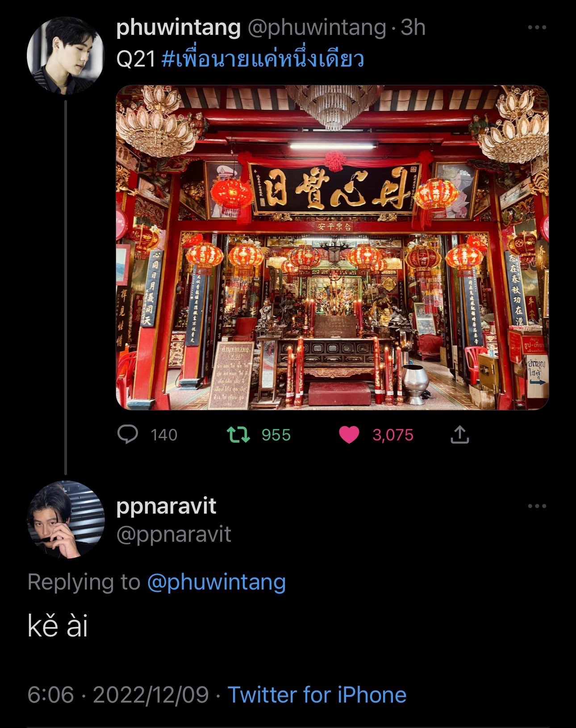Click the 955 retweet count
Viewport: 576px width, 728px height.
point(276,435)
